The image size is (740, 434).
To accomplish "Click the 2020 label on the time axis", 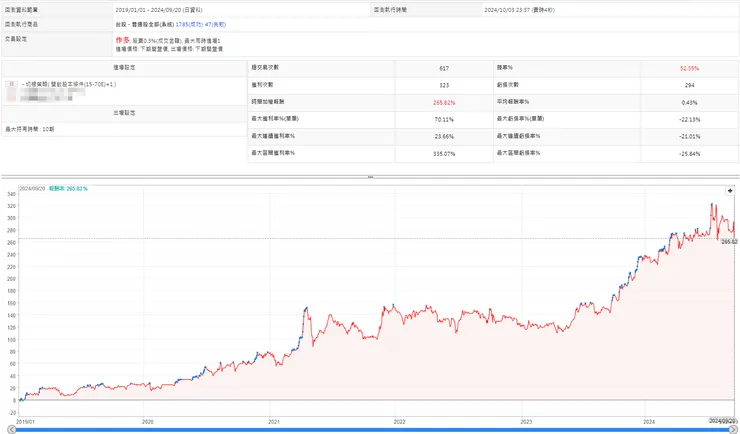I will point(148,422).
